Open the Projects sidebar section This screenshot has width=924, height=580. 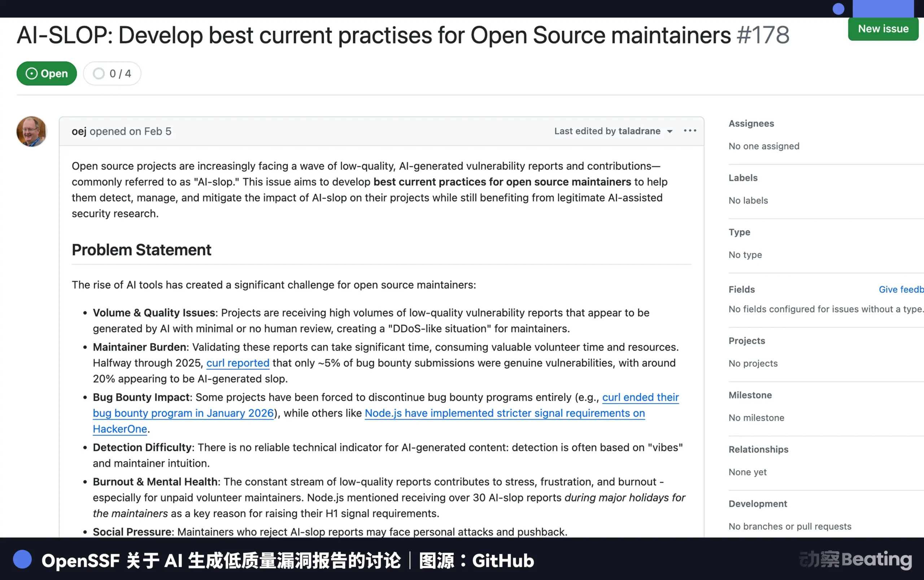tap(746, 341)
